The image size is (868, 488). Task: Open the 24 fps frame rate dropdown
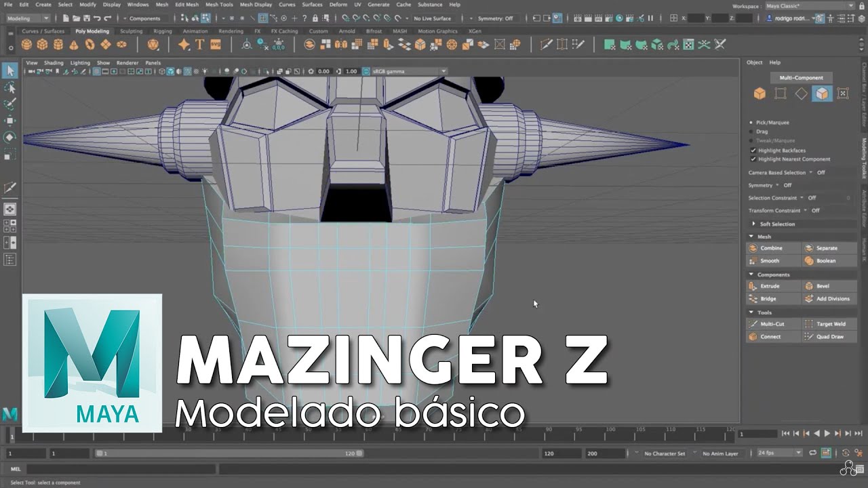coord(779,453)
